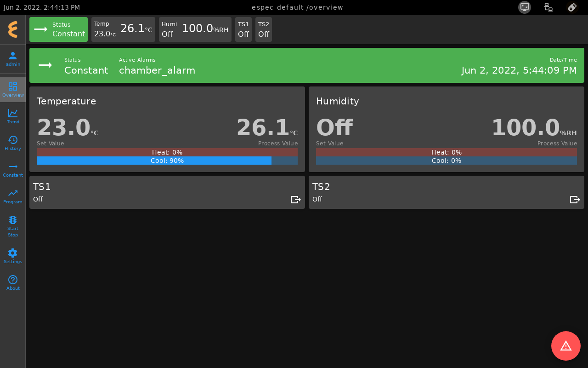Click the ESPEC logo icon
588x368 pixels.
pos(13,29)
